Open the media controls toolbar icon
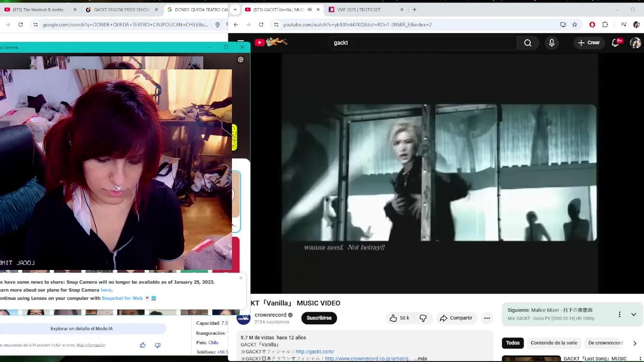The image size is (644, 362). (624, 25)
